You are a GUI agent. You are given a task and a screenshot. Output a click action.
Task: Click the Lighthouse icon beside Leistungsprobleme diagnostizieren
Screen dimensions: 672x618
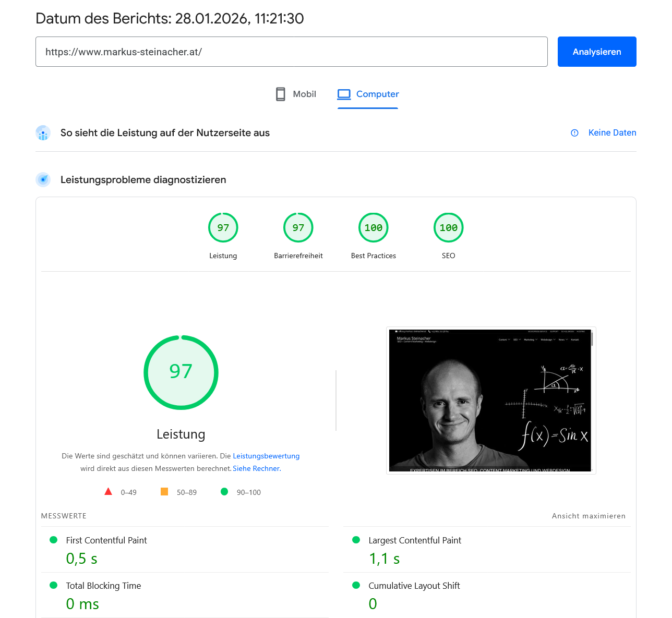(43, 179)
